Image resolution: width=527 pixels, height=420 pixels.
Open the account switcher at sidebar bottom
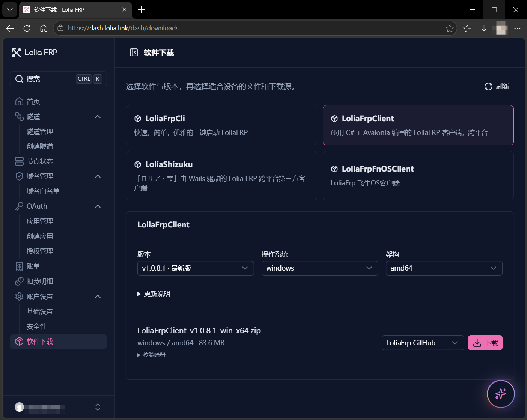coord(59,407)
